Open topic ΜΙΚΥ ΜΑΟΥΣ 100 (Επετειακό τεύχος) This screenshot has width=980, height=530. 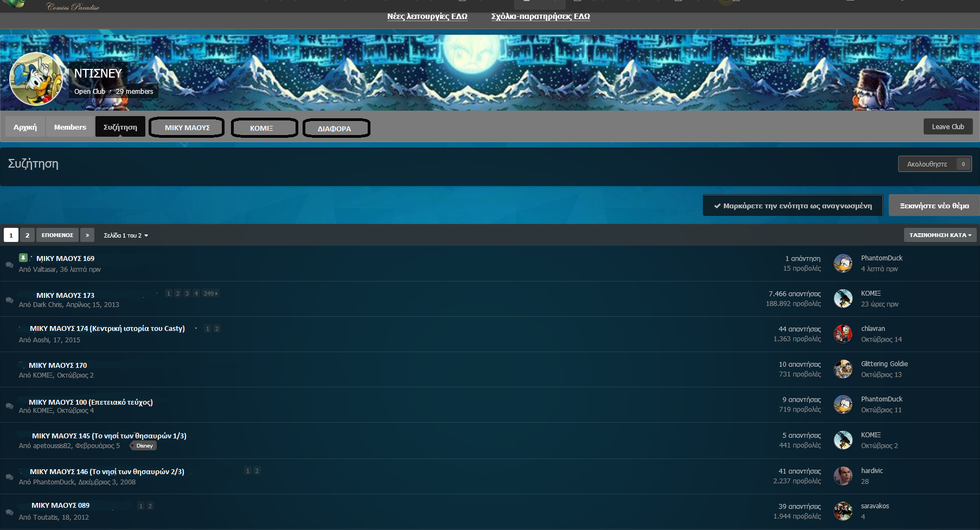click(91, 402)
